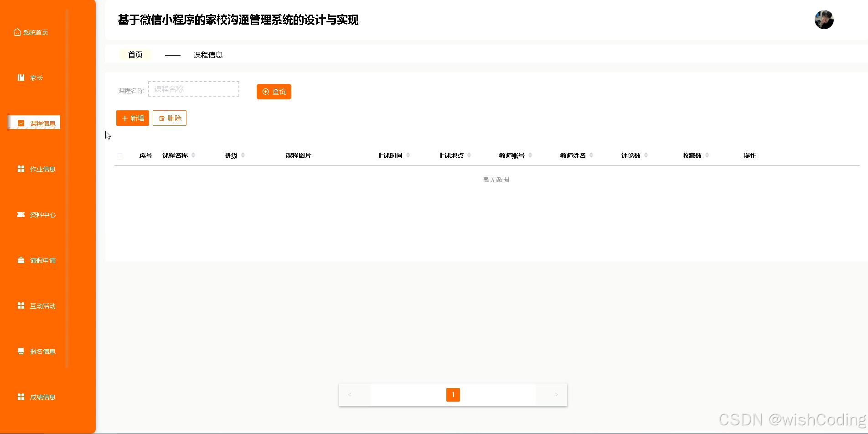Screen dimensions: 868x434
Task: Click the magnifier icon on the 查询 button
Action: (x=266, y=92)
